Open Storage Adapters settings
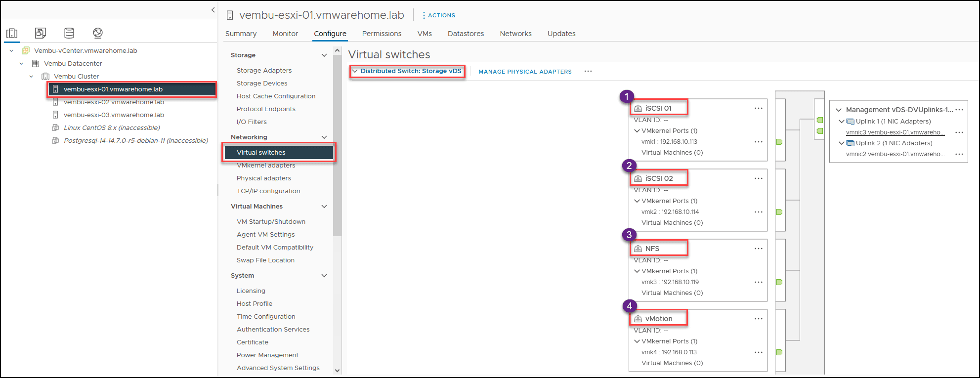The height and width of the screenshot is (378, 980). click(264, 71)
